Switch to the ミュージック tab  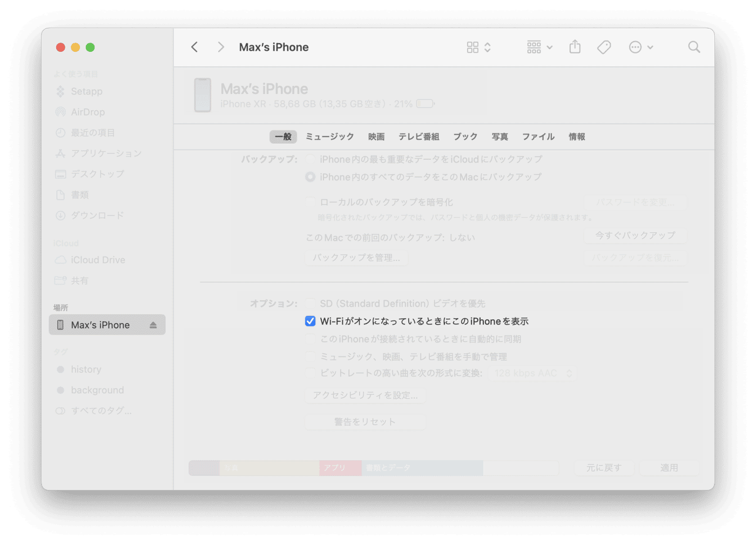330,137
